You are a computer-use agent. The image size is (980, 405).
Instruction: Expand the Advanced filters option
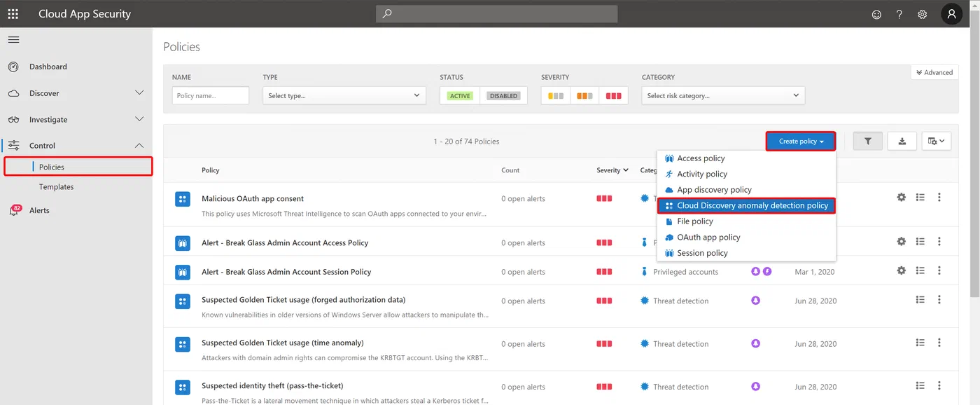pos(935,72)
